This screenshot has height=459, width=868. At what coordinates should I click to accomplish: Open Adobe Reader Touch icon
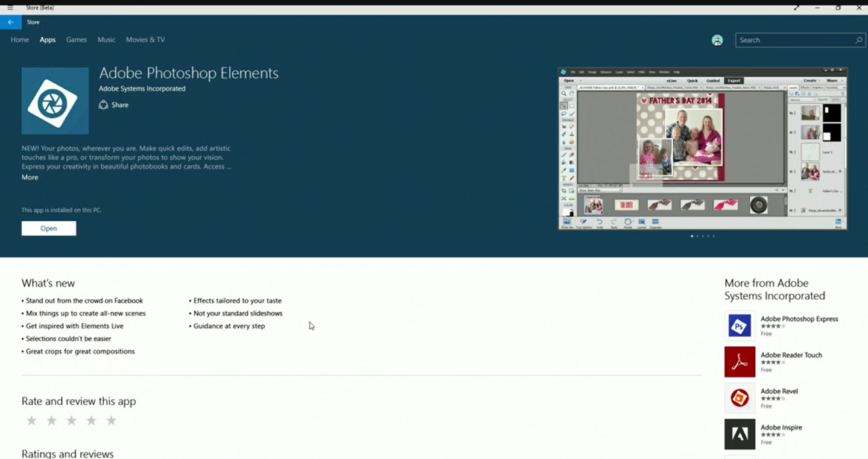pos(740,362)
